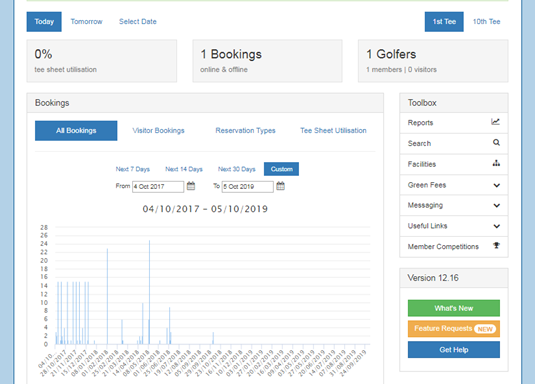Click the Get Help button

(454, 350)
